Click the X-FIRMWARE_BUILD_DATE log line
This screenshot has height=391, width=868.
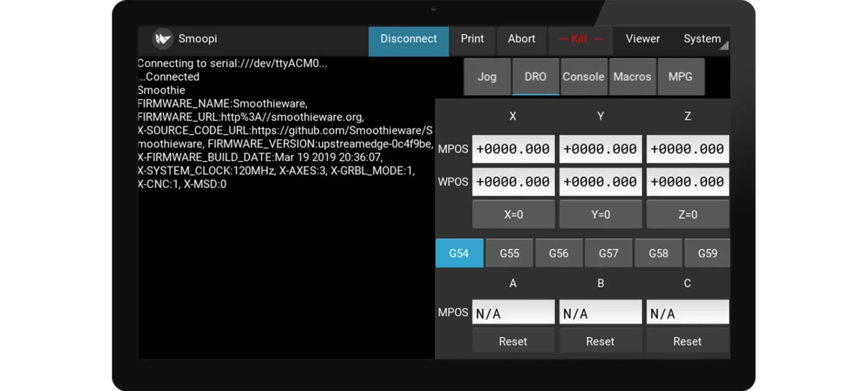coord(260,157)
